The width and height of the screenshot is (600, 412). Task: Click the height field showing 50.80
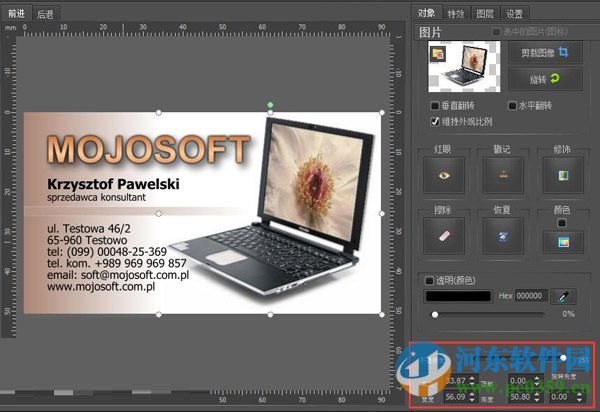pyautogui.click(x=520, y=397)
